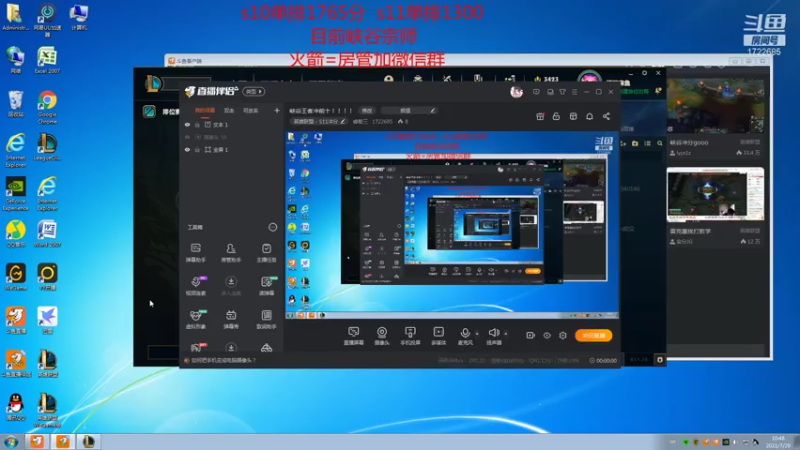Viewport: 800px width, 450px height.
Task: Toggle lock on 全屏 1 source
Action: 197,149
